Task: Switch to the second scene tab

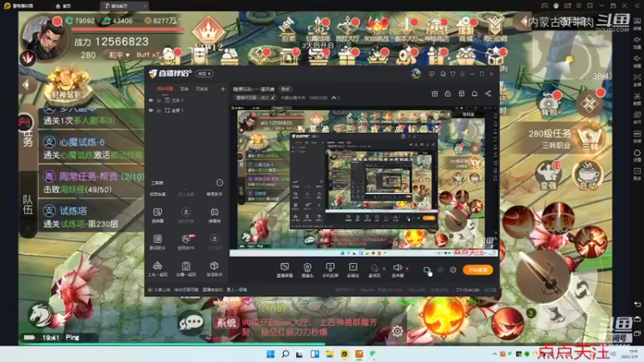Action: coord(184,88)
